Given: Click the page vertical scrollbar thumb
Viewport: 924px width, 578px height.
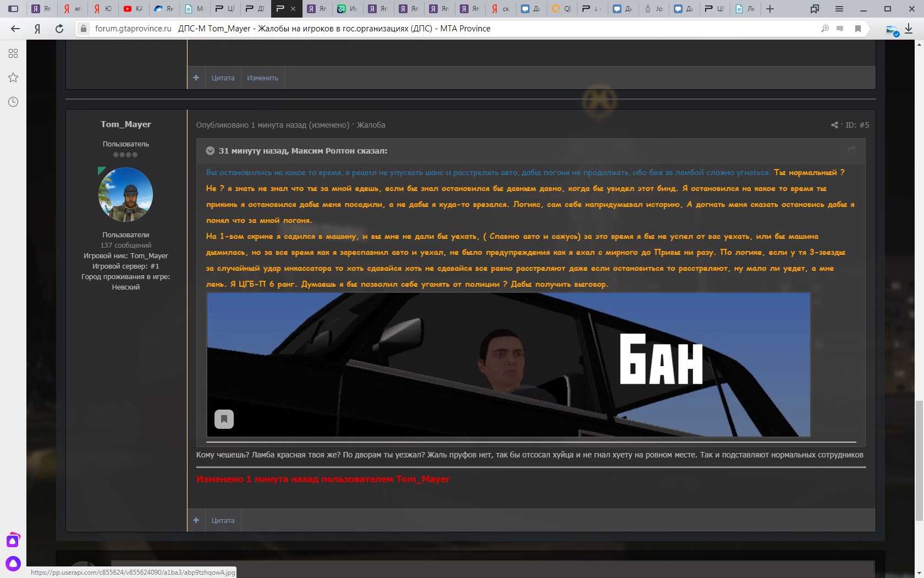Looking at the screenshot, I should tap(918, 460).
